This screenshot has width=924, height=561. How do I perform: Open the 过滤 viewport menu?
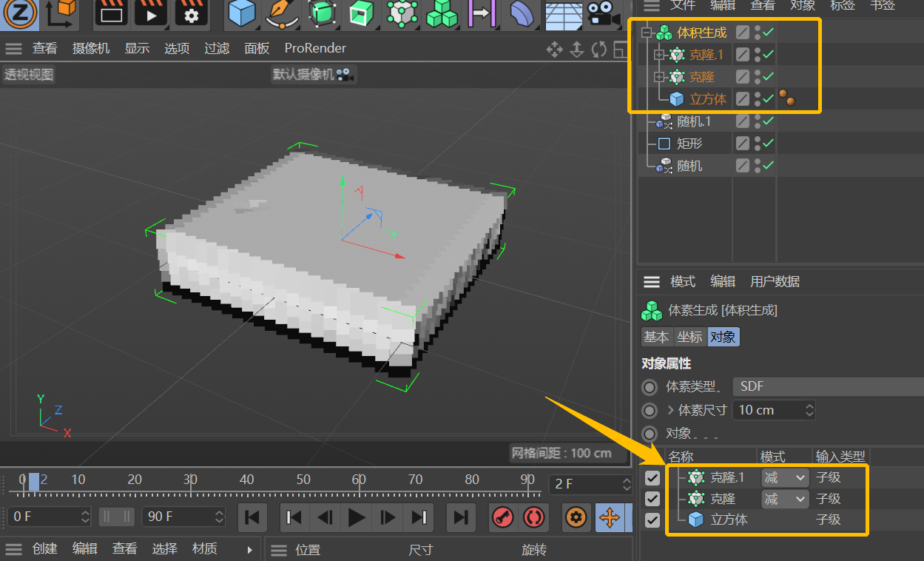click(x=217, y=49)
